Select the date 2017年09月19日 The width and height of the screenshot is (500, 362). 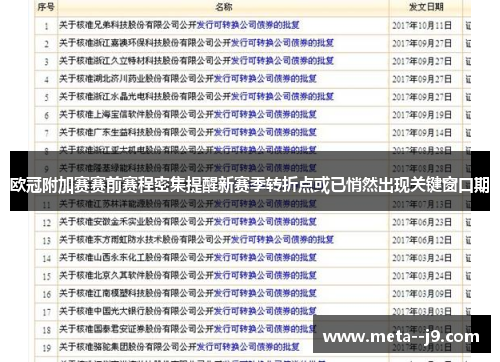422,115
